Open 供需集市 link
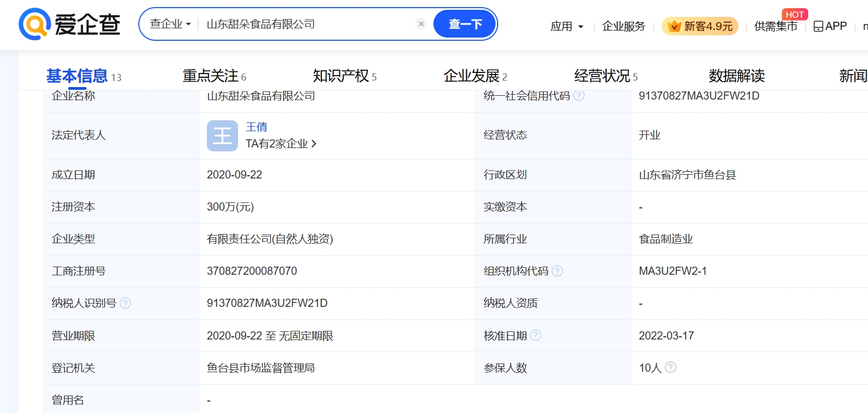This screenshot has width=868, height=413. point(775,26)
